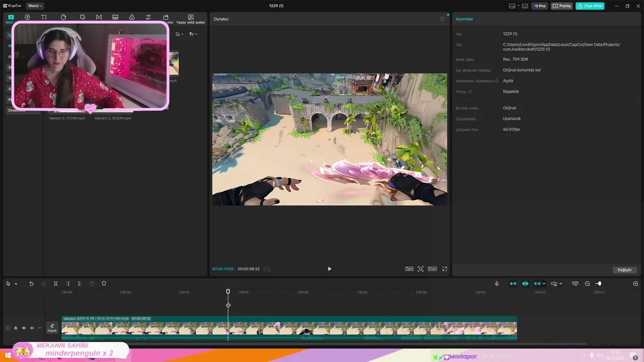Select the Valorant clip on the timeline

pyautogui.click(x=289, y=328)
